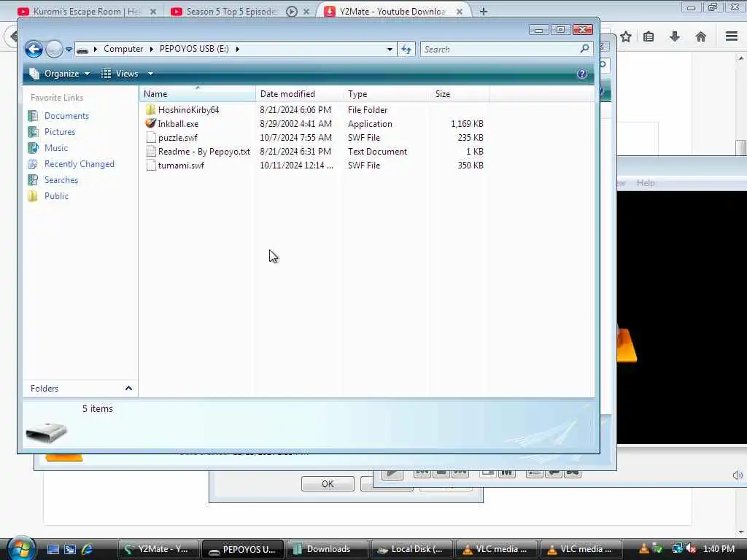Refresh the folder with the refresh arrows

(406, 49)
